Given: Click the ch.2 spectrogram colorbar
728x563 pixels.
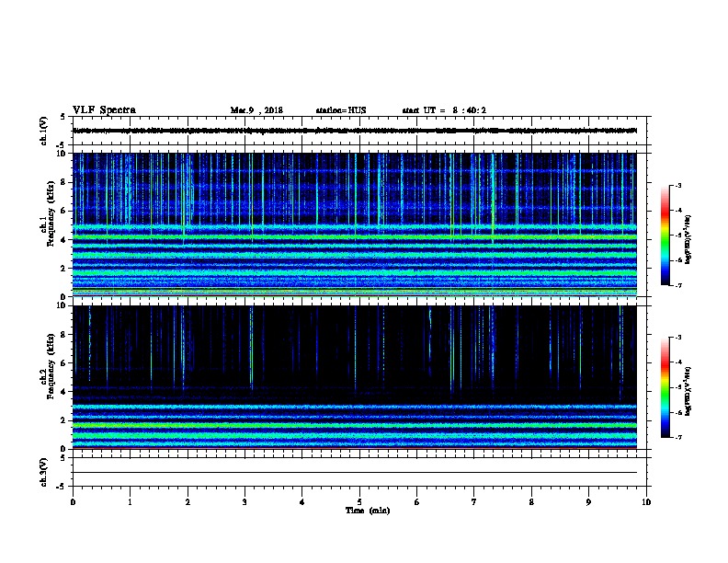Looking at the screenshot, I should point(665,387).
